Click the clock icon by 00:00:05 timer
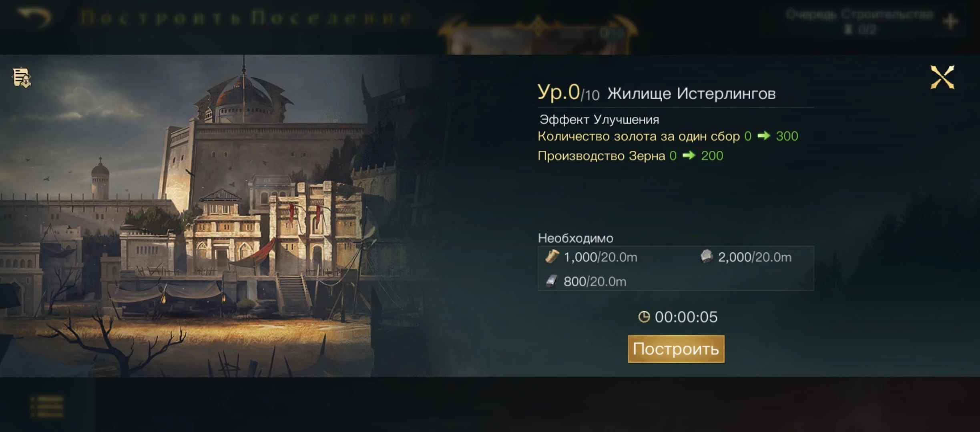 (644, 317)
